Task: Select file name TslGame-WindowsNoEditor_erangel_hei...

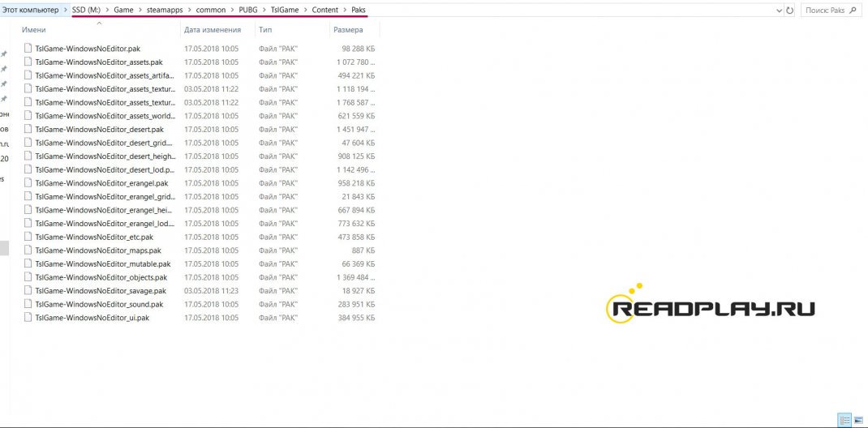Action: pyautogui.click(x=105, y=210)
